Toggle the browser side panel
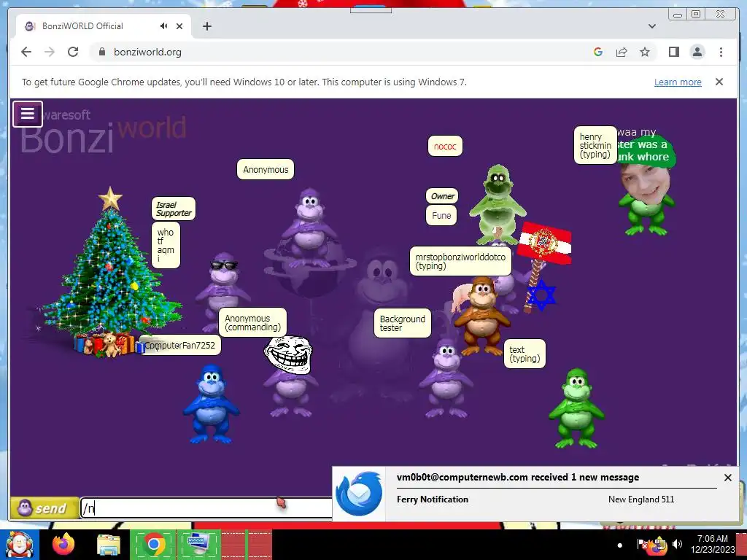 click(x=673, y=52)
